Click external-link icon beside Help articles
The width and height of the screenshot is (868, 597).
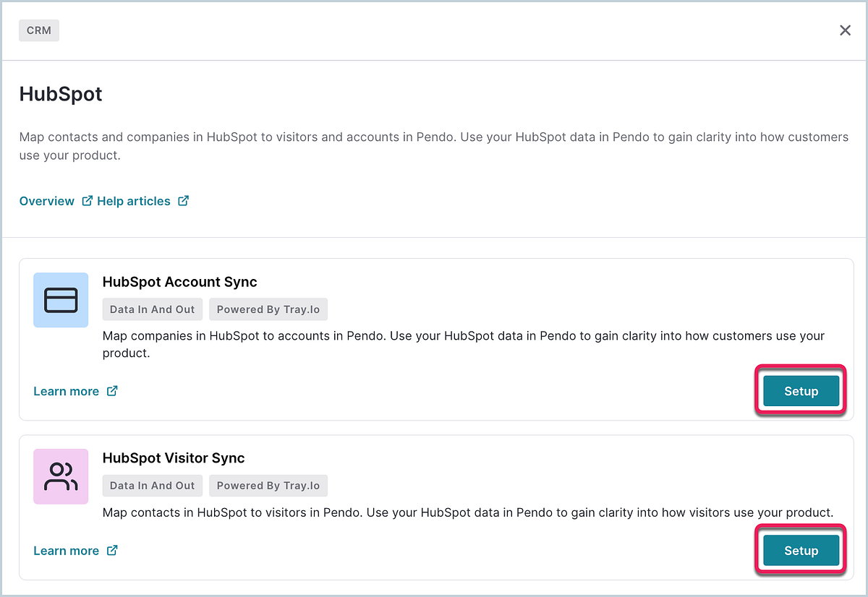[x=184, y=201]
